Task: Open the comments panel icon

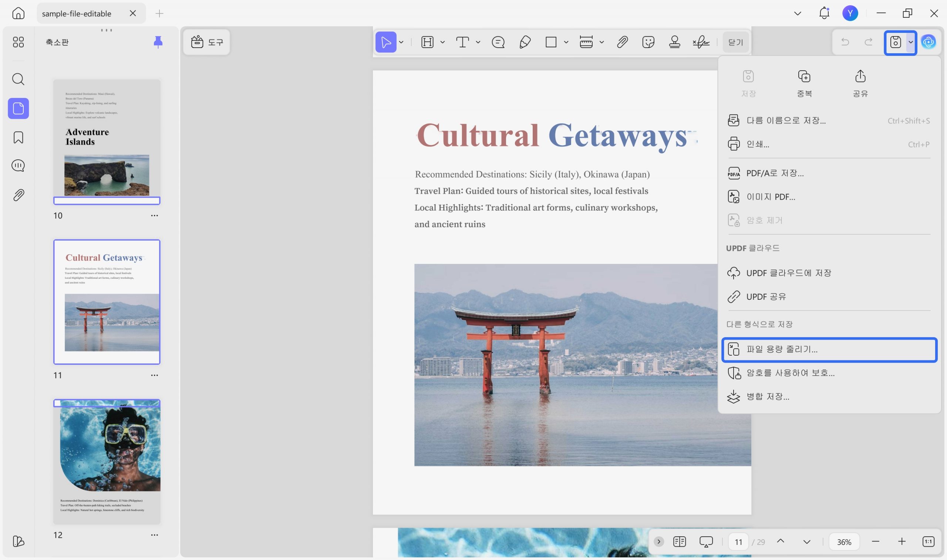Action: pos(18,166)
